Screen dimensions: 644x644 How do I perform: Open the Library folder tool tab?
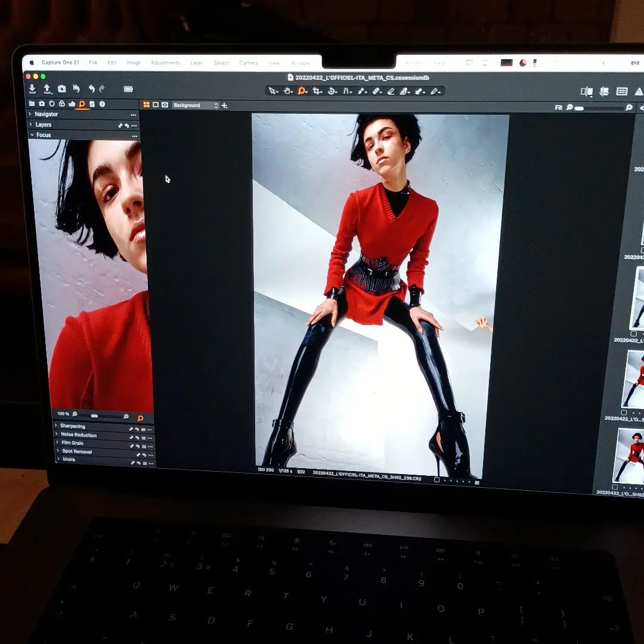click(32, 104)
